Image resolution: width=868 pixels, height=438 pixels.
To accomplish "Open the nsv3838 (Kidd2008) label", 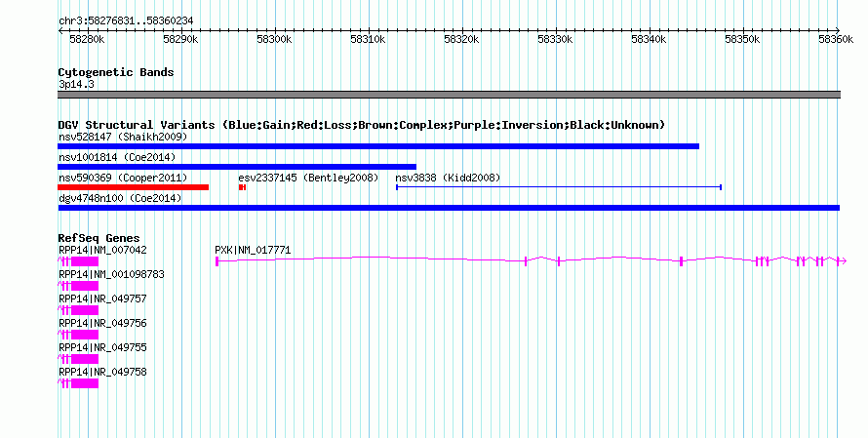I will (448, 178).
